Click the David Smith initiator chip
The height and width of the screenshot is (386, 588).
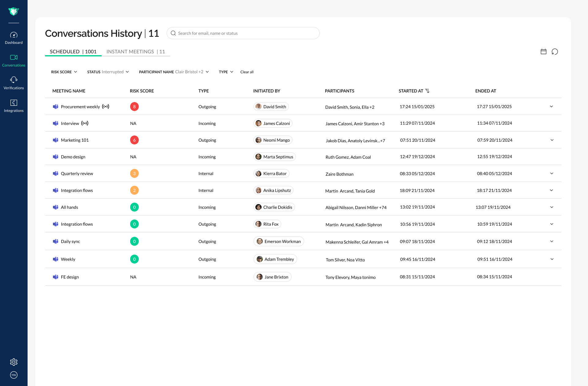271,107
